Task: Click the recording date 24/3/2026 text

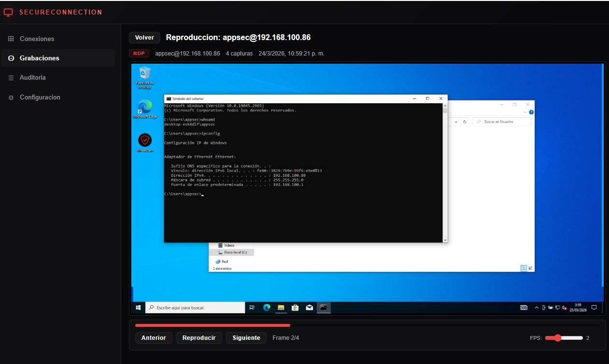Action: 291,54
